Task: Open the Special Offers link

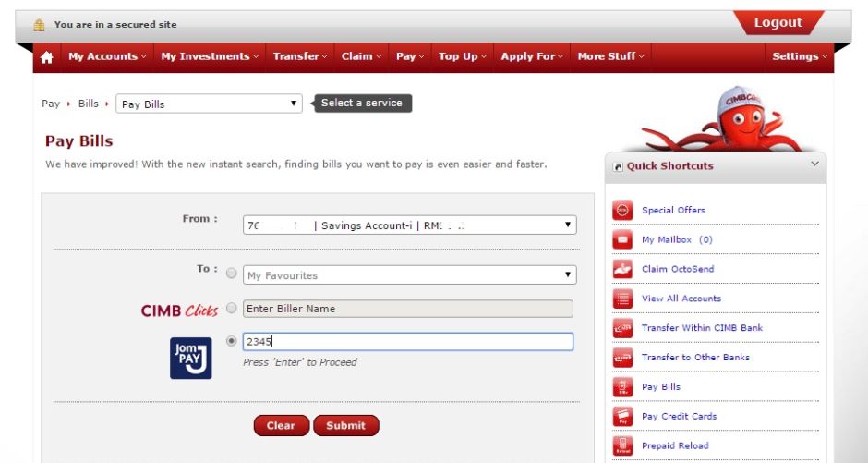Action: click(x=673, y=211)
